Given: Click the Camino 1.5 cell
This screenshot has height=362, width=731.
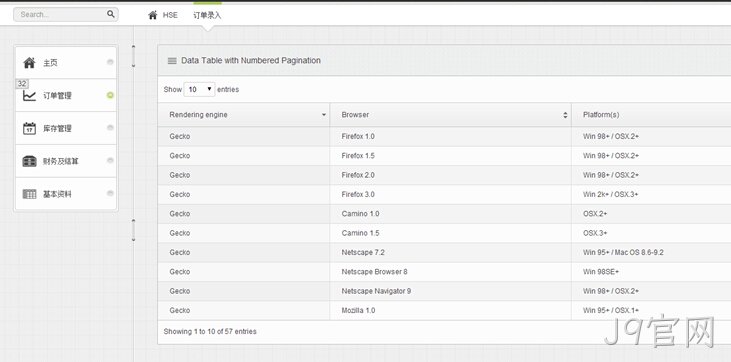Looking at the screenshot, I should (x=450, y=233).
